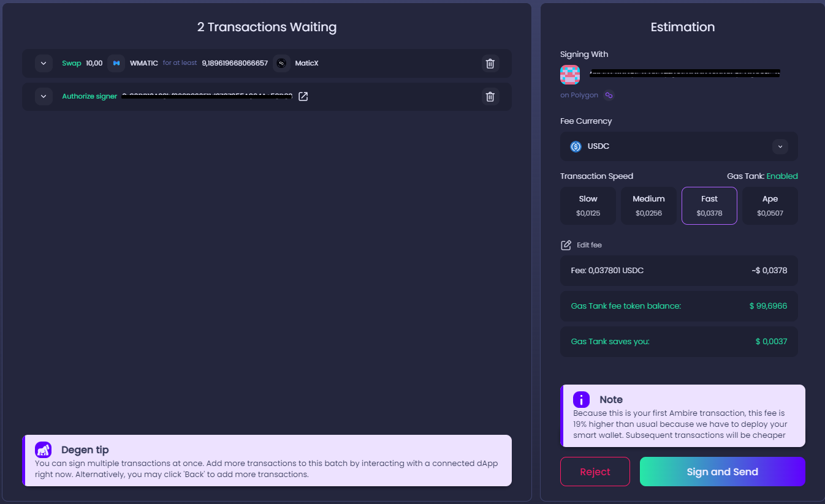Image resolution: width=825 pixels, height=504 pixels.
Task: Click Gas Tank fee token balance row
Action: (679, 306)
